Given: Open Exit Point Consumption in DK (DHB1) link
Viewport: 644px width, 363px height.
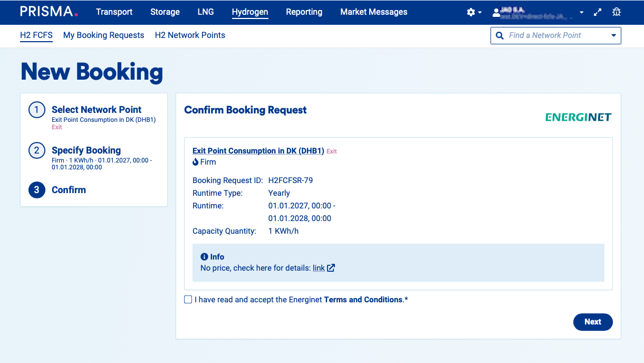Looking at the screenshot, I should coord(258,151).
